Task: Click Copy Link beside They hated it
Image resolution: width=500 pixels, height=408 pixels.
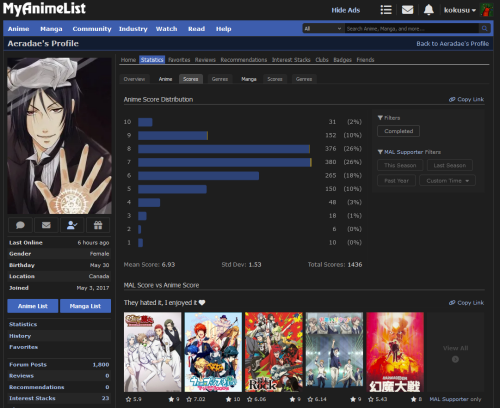Action: pos(466,303)
